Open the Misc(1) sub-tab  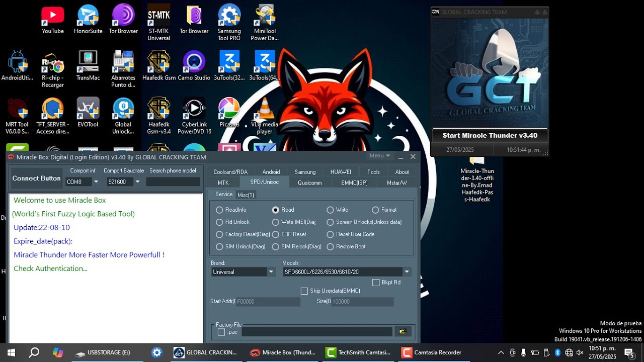246,195
